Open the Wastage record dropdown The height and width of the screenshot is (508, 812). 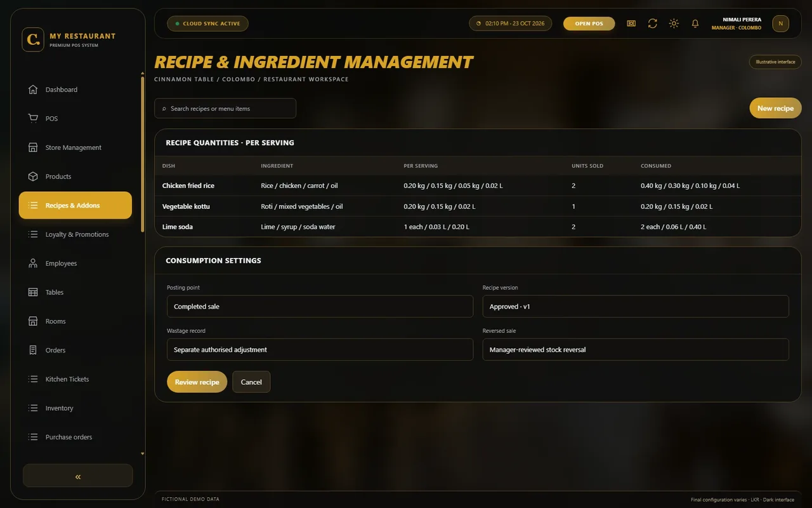[320, 349]
